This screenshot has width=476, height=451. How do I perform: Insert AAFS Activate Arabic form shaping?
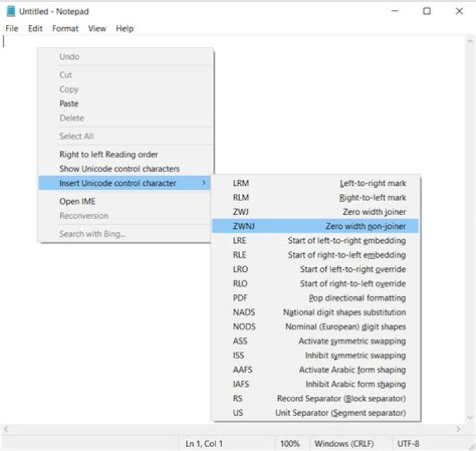[315, 370]
